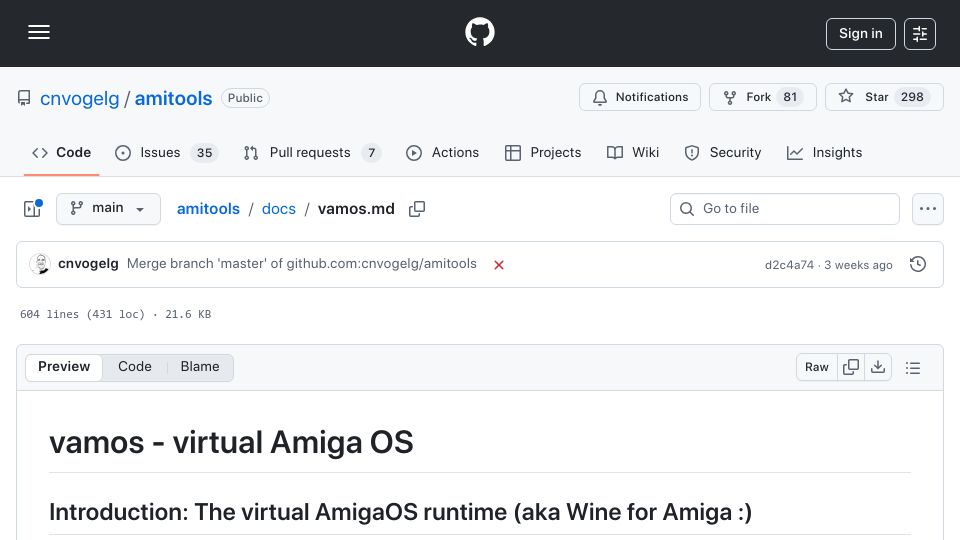Navigate to amitools root in breadcrumb

pos(208,209)
